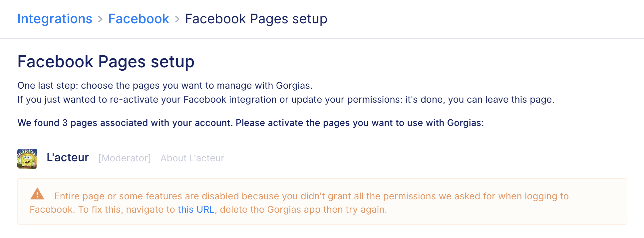The image size is (644, 238).
Task: Click the large Facebook Pages setup heading
Action: 106,62
